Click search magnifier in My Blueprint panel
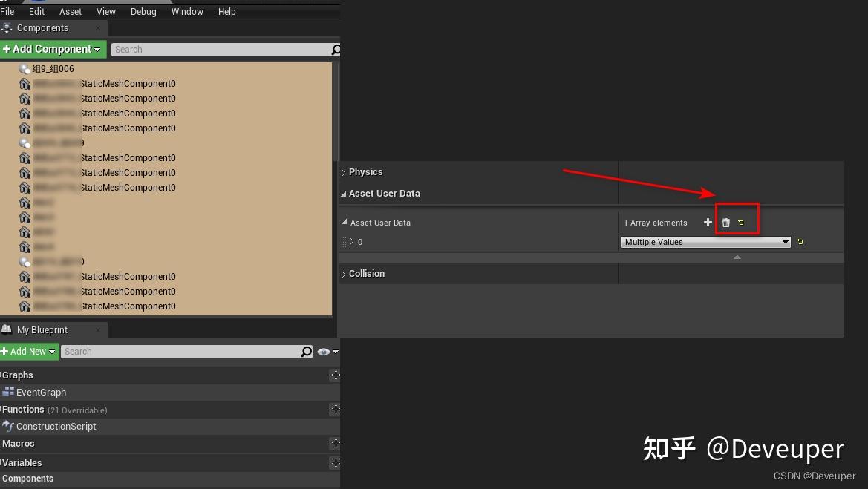This screenshot has height=489, width=868. pos(306,351)
